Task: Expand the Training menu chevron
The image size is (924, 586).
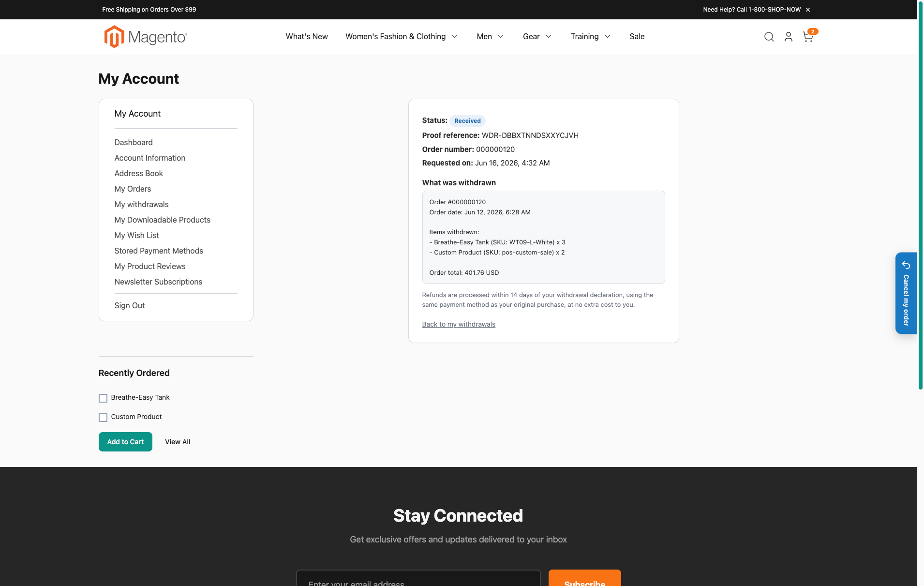Action: [608, 37]
